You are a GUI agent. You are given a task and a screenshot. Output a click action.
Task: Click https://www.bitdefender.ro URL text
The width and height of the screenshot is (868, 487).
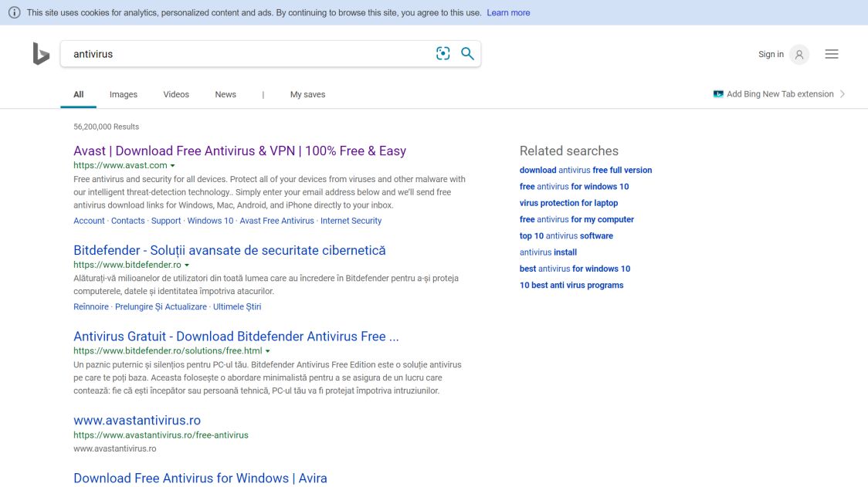(127, 265)
